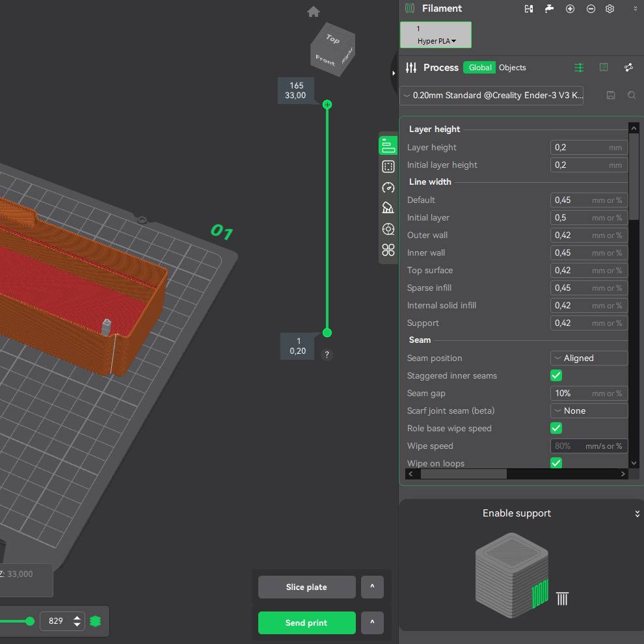Image resolution: width=644 pixels, height=644 pixels.
Task: Save the current process preset
Action: pyautogui.click(x=611, y=95)
